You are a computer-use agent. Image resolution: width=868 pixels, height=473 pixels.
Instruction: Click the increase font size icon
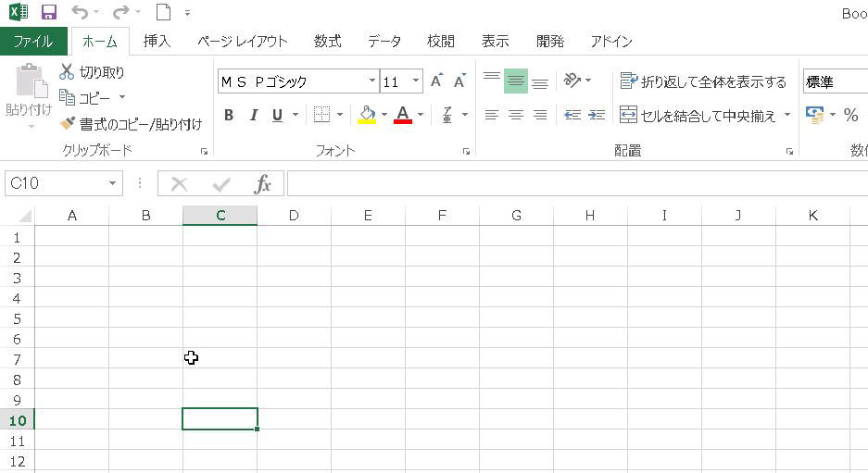[436, 81]
